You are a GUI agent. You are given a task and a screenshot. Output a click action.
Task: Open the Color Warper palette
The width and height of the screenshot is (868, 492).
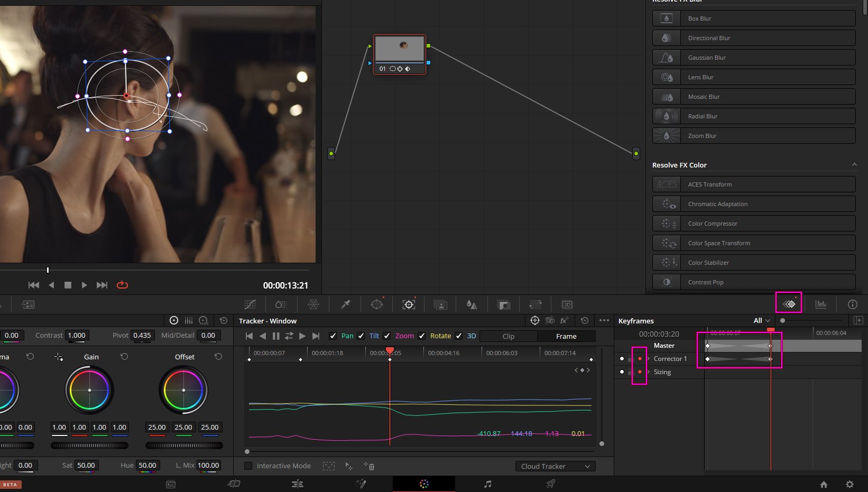[x=313, y=304]
